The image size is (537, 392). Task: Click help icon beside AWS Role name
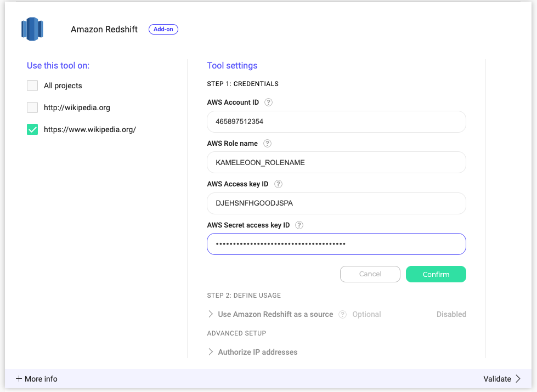[x=267, y=144]
